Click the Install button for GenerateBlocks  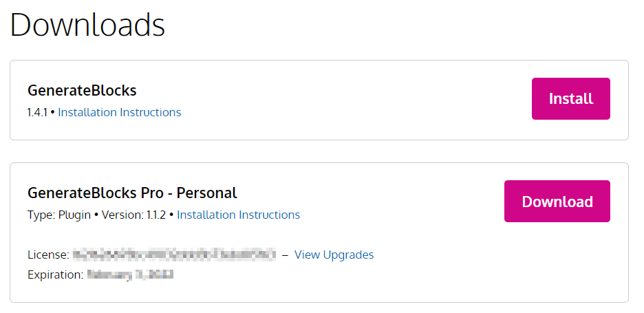pos(571,98)
